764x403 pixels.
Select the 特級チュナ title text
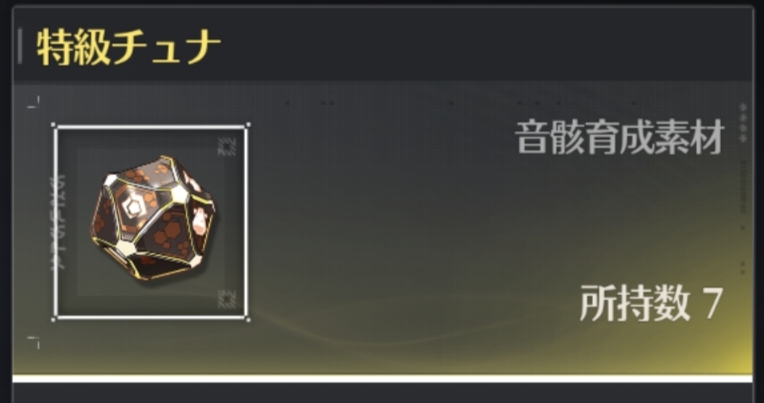[x=129, y=47]
